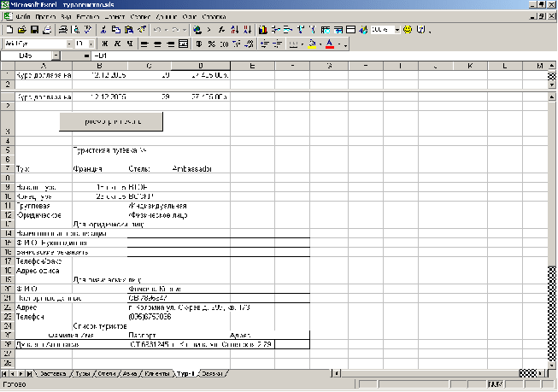Image resolution: width=558 pixels, height=392 pixels.
Task: Toggle italic formatting (К)
Action: pyautogui.click(x=117, y=44)
